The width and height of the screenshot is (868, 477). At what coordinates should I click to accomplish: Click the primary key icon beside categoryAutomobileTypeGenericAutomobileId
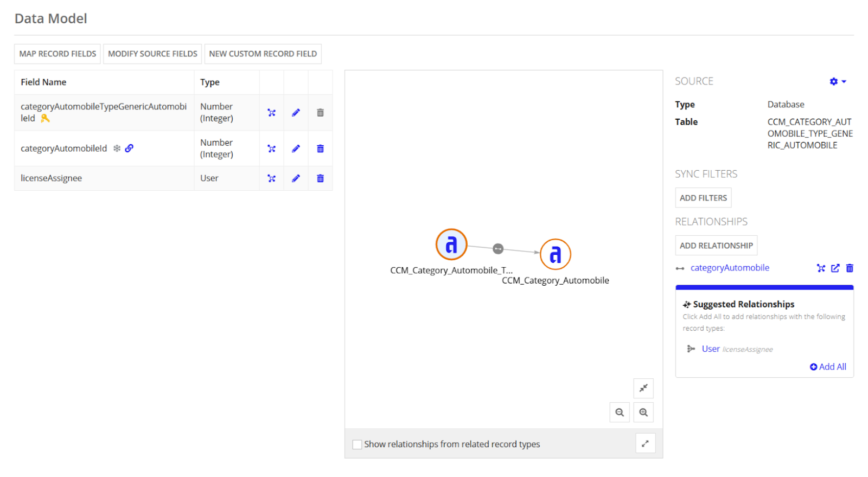click(x=45, y=118)
